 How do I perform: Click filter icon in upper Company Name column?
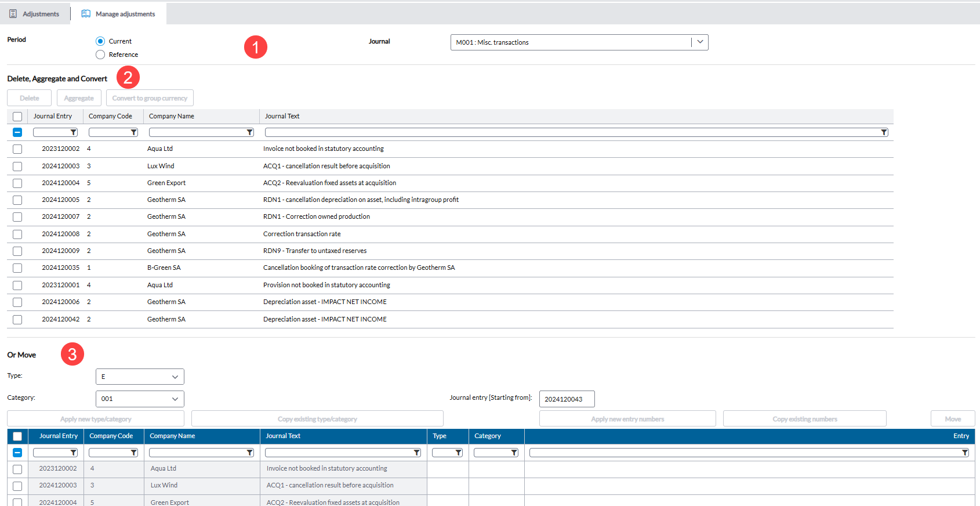click(x=250, y=132)
